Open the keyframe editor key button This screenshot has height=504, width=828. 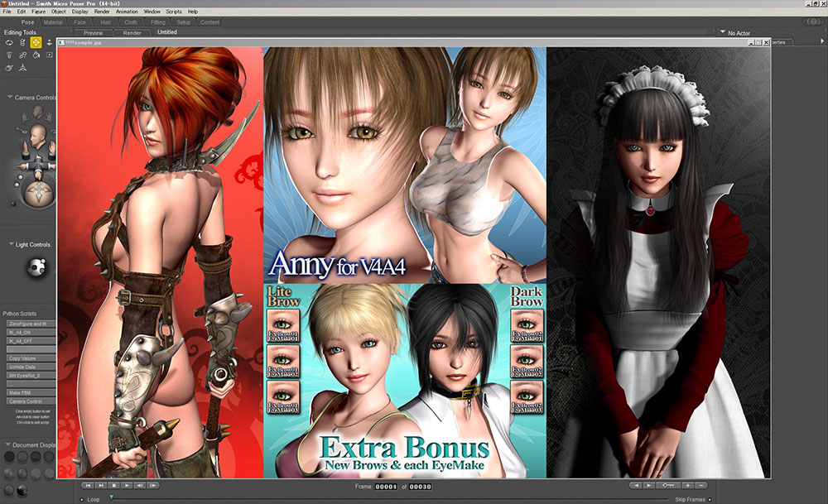[668, 485]
